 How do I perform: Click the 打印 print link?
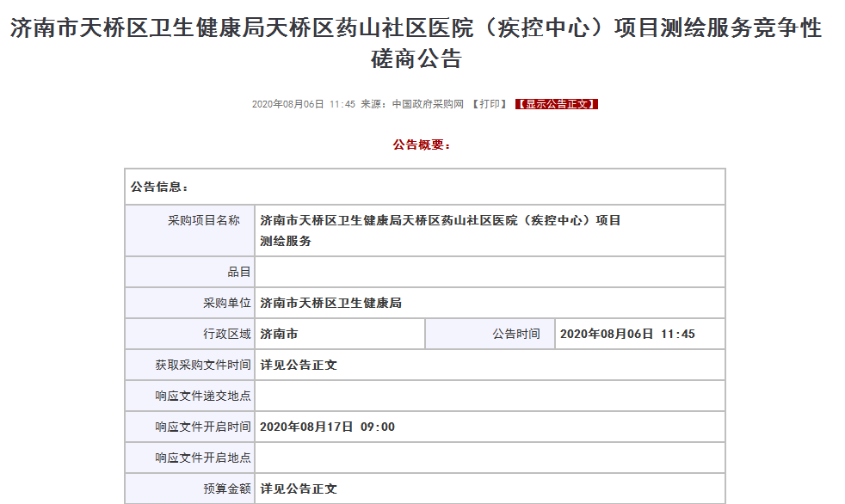(490, 104)
